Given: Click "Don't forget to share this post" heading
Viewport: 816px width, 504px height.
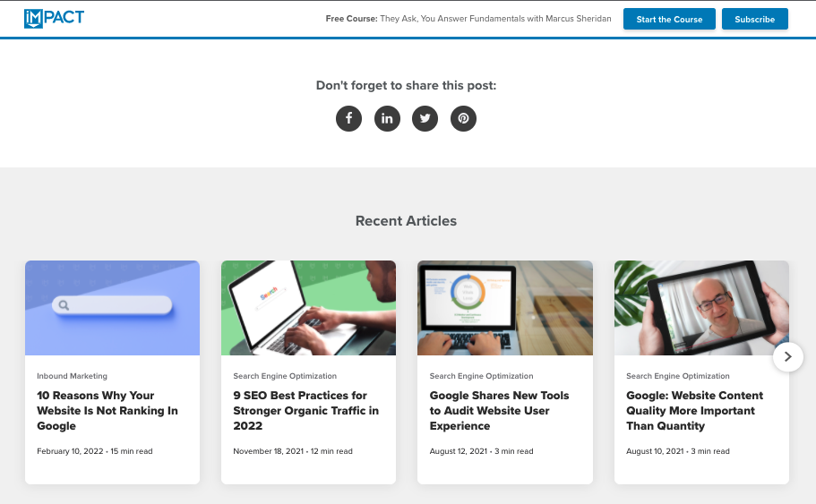Looking at the screenshot, I should pyautogui.click(x=406, y=85).
